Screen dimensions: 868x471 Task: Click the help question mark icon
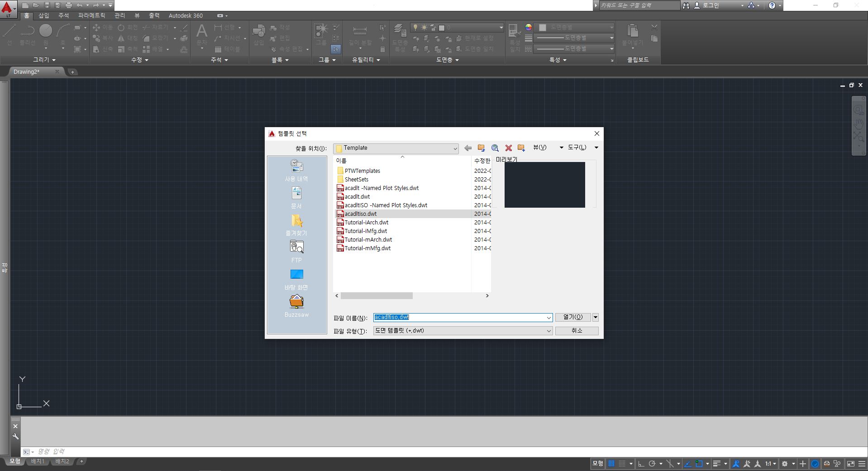pos(772,5)
